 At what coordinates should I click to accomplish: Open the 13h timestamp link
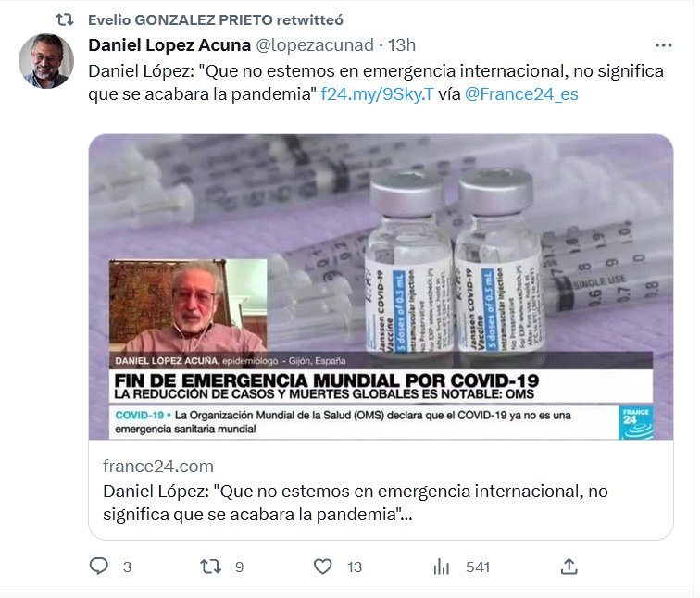(401, 45)
